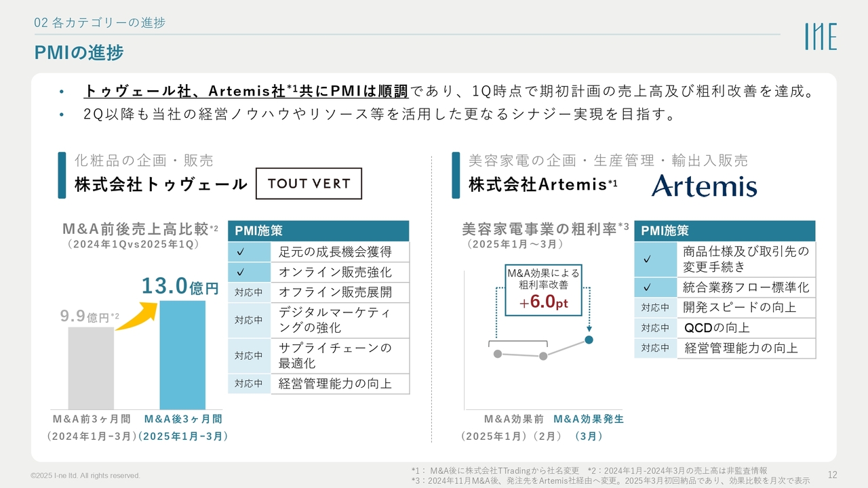Click the label M&A効果による粗利率改善
This screenshot has width=868, height=488.
click(x=544, y=279)
